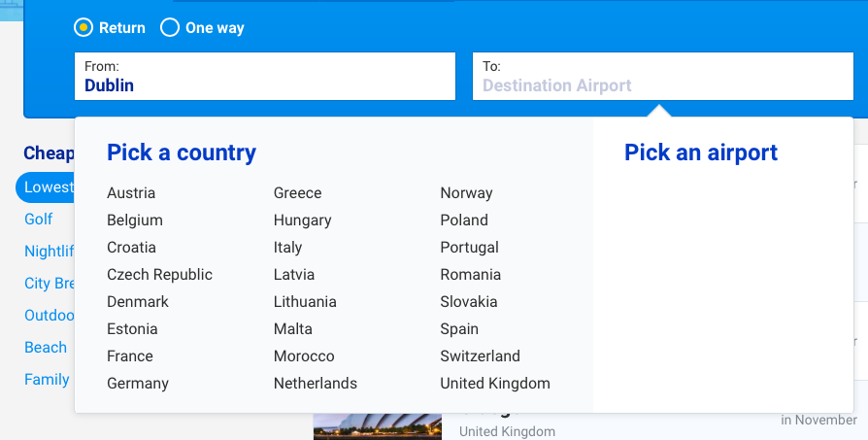The width and height of the screenshot is (868, 440).
Task: Select the Return radio button
Action: (83, 27)
